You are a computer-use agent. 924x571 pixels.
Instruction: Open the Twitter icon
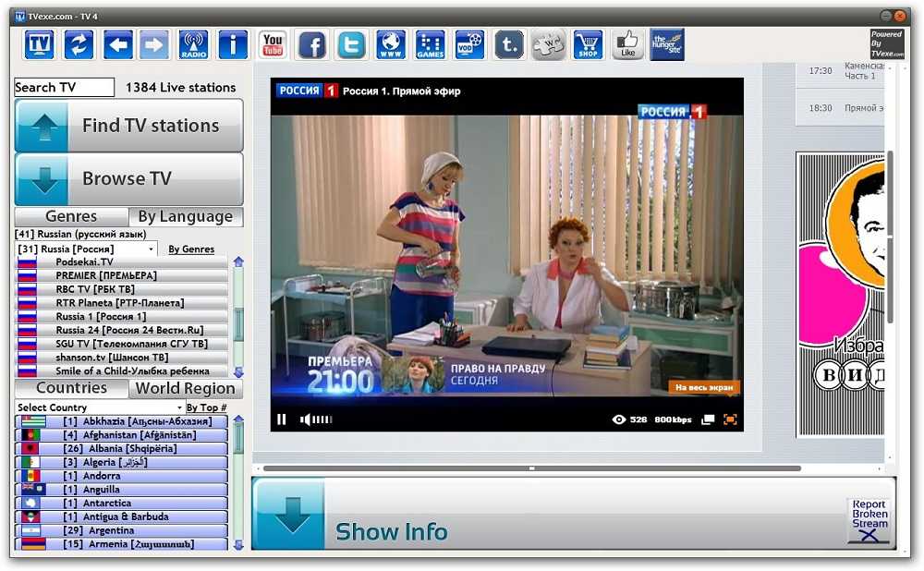tap(352, 44)
